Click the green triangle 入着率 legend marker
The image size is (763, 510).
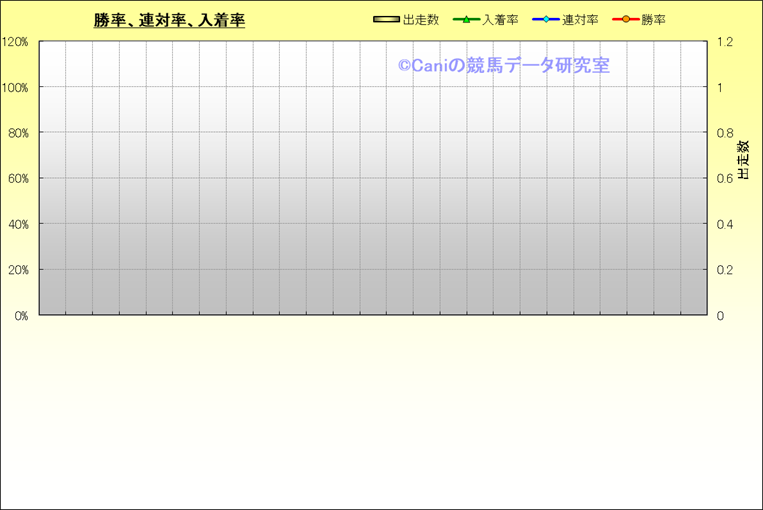click(466, 20)
